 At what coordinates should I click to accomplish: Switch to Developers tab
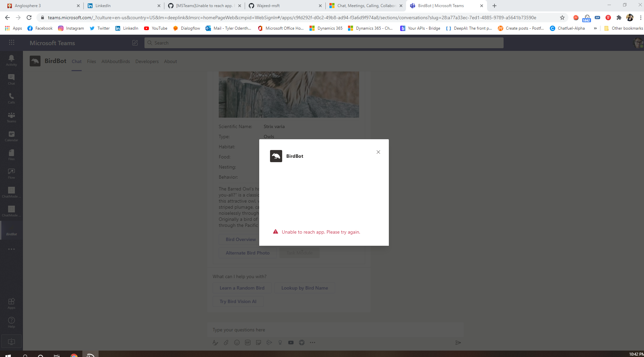(x=147, y=61)
